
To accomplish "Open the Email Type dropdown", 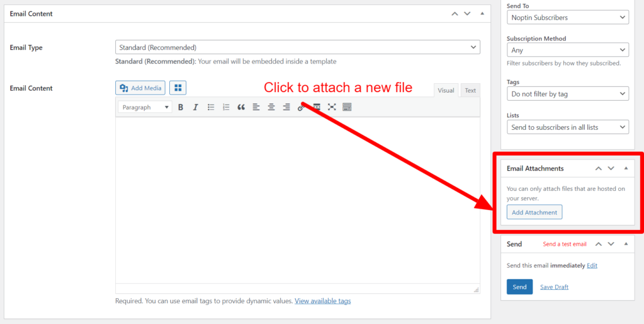I will coord(297,47).
